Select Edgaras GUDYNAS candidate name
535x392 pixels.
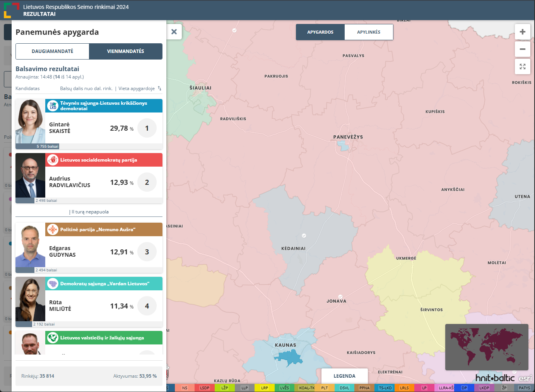62,251
